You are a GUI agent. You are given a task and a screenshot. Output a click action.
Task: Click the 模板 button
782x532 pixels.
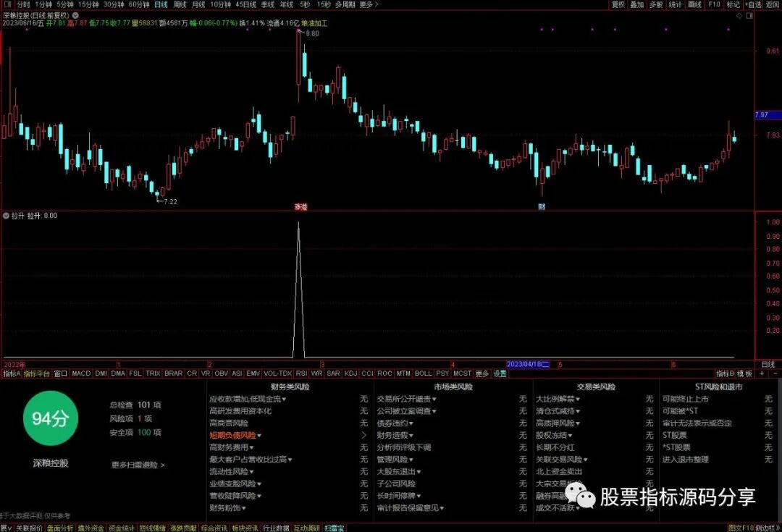click(744, 373)
